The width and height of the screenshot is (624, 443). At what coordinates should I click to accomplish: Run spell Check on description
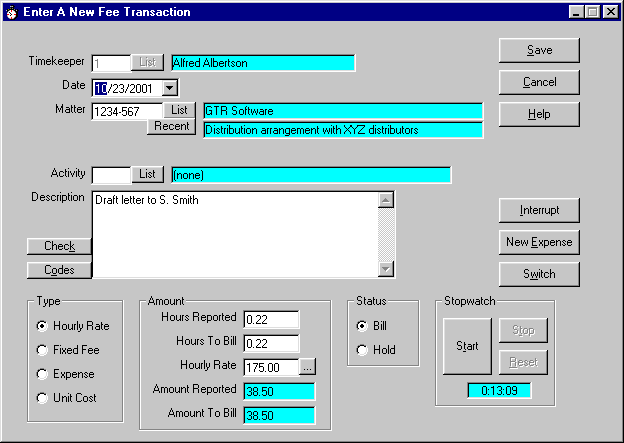point(59,246)
